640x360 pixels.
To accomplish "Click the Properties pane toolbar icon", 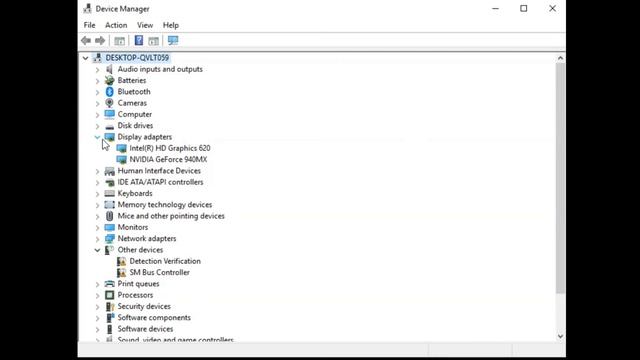I will tap(153, 40).
